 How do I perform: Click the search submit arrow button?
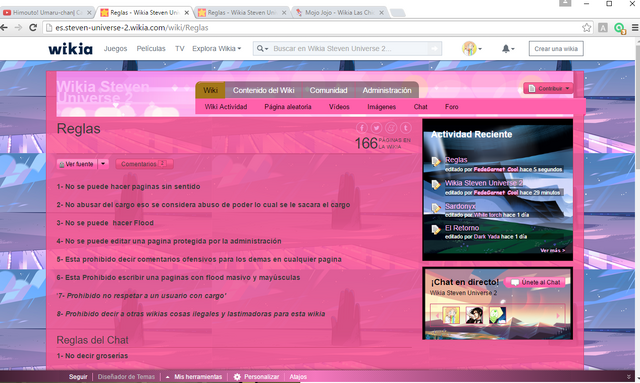coord(435,49)
